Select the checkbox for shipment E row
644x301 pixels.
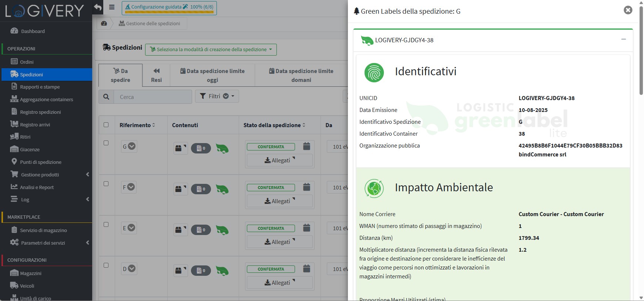click(106, 225)
